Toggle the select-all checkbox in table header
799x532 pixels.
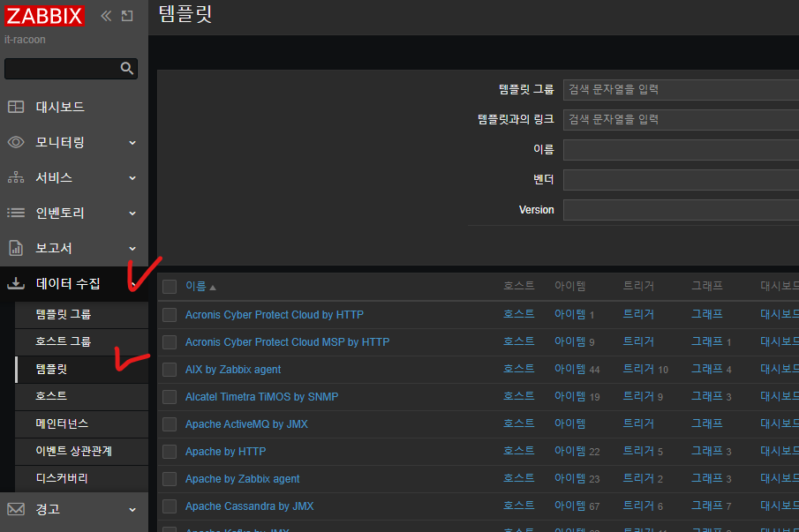tap(170, 287)
